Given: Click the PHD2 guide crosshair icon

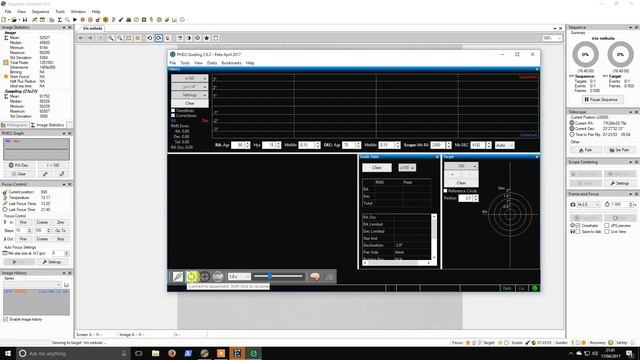Looking at the screenshot, I should coord(205,276).
